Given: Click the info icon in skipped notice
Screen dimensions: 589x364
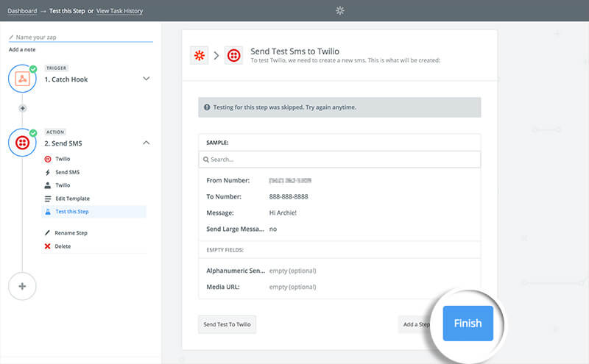Looking at the screenshot, I should 207,107.
